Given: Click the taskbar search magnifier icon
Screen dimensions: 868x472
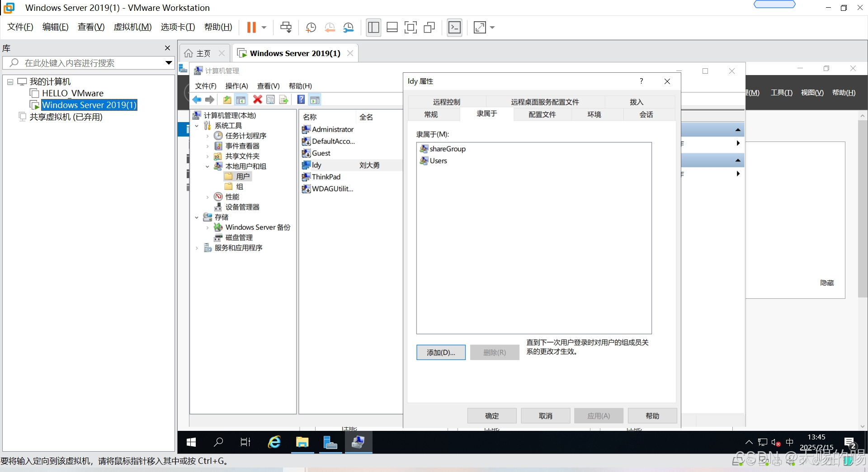Looking at the screenshot, I should point(218,442).
